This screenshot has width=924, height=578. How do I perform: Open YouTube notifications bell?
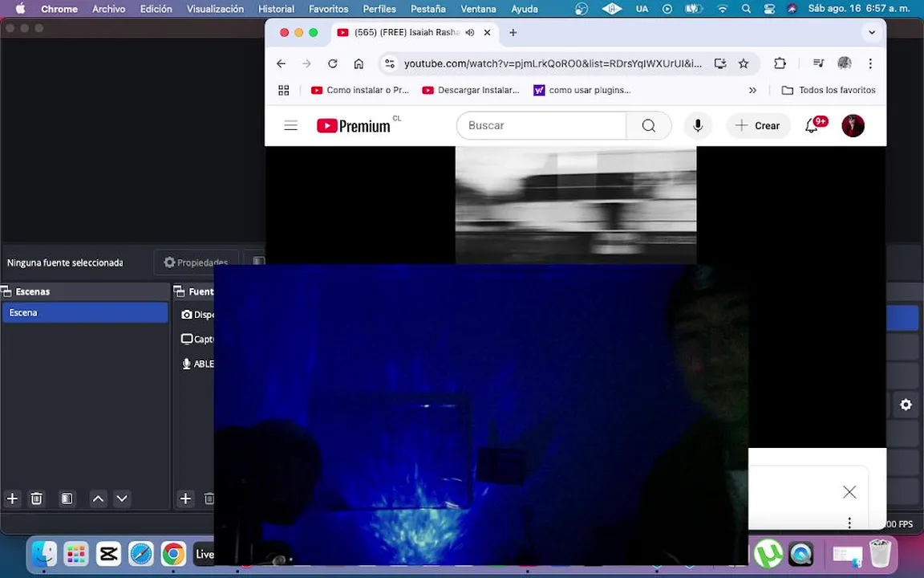tap(812, 125)
